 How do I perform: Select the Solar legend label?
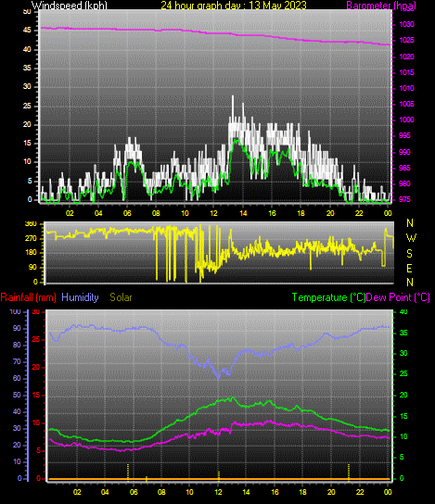pos(121,297)
